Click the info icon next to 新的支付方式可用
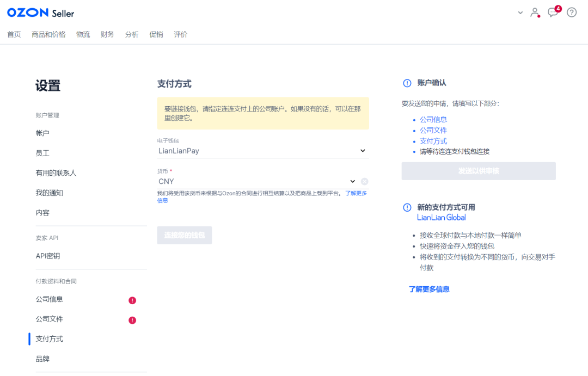Viewport: 588px width, 376px height. (x=407, y=207)
